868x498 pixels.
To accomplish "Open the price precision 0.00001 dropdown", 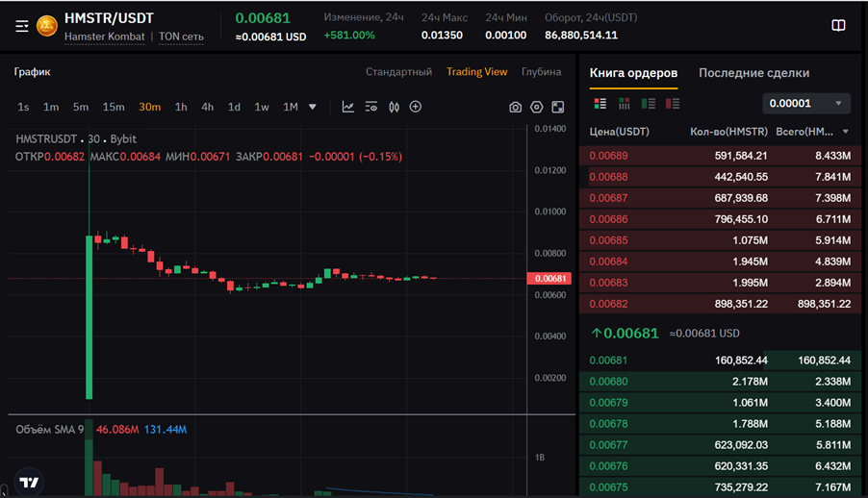I will pyautogui.click(x=806, y=104).
